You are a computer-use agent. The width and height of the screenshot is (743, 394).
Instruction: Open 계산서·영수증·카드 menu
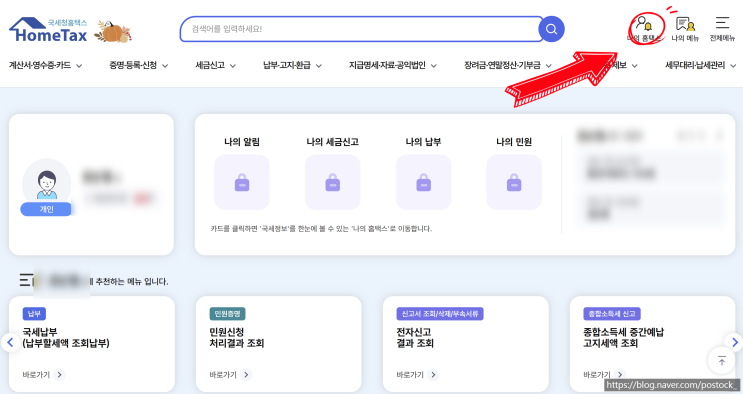coord(40,65)
